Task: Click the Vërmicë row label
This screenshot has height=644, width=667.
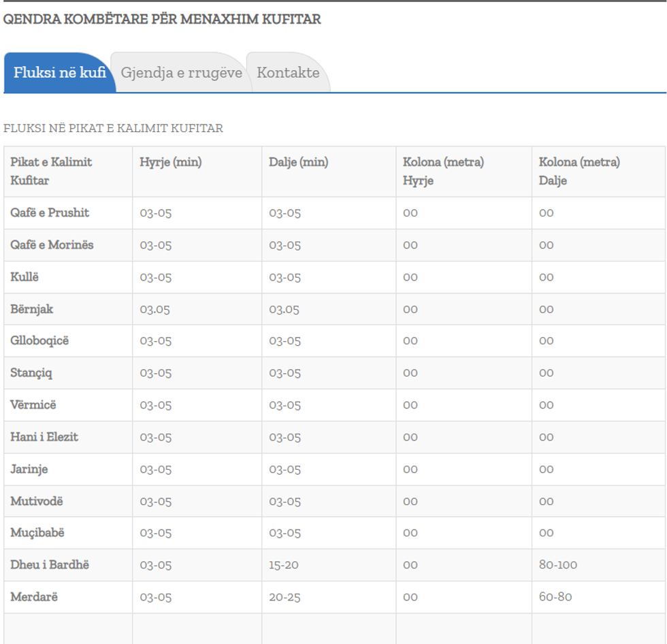Action: [x=33, y=405]
